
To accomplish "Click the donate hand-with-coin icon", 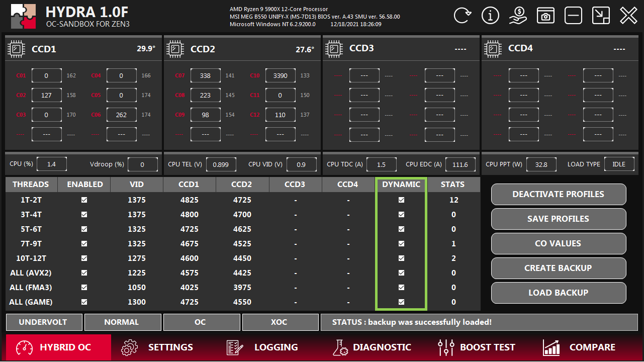I will [518, 16].
